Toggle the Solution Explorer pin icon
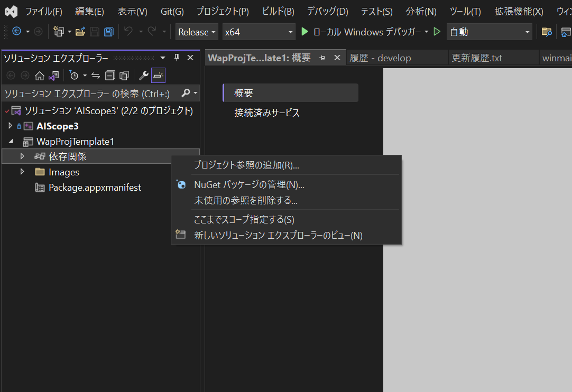 [x=177, y=58]
